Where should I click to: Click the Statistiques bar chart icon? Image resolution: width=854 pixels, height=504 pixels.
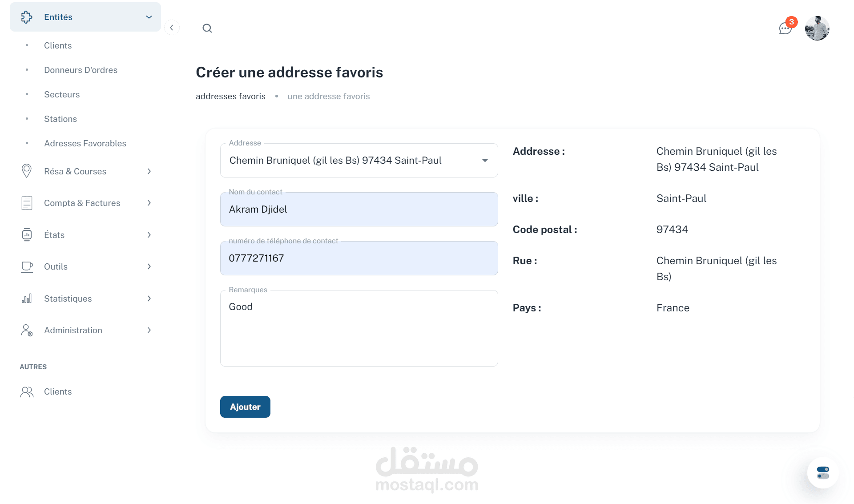(27, 298)
